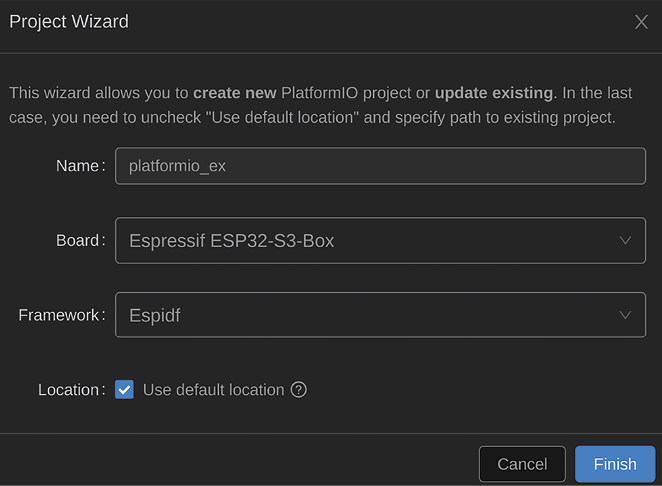The width and height of the screenshot is (662, 486).
Task: Click the "Name:" field label
Action: [80, 166]
